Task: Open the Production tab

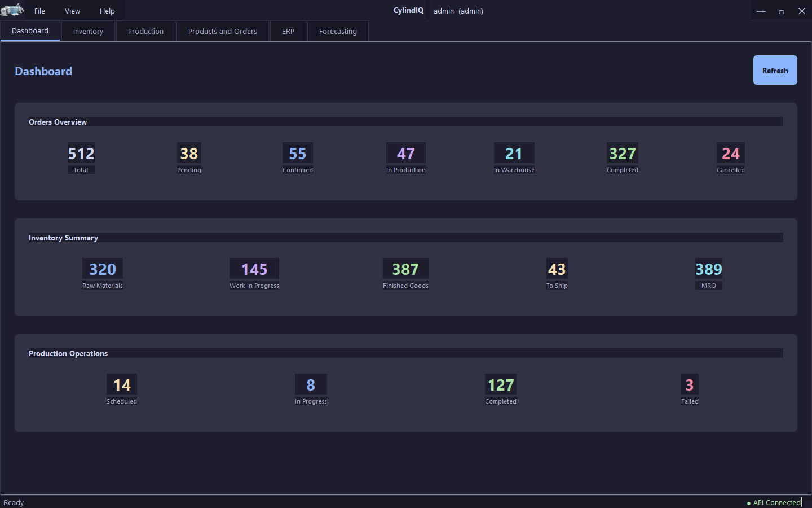Action: coord(145,32)
